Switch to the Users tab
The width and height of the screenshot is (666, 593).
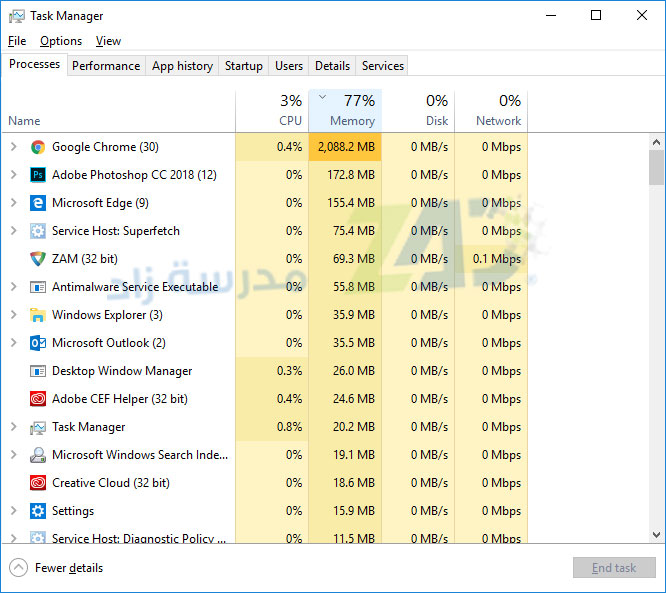pyautogui.click(x=289, y=66)
